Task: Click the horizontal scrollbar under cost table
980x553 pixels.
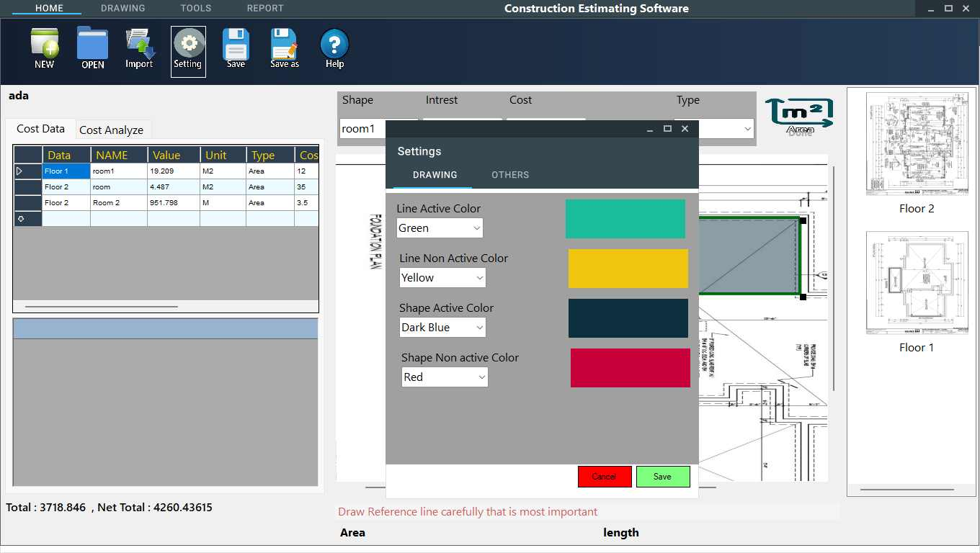Action: pyautogui.click(x=102, y=307)
